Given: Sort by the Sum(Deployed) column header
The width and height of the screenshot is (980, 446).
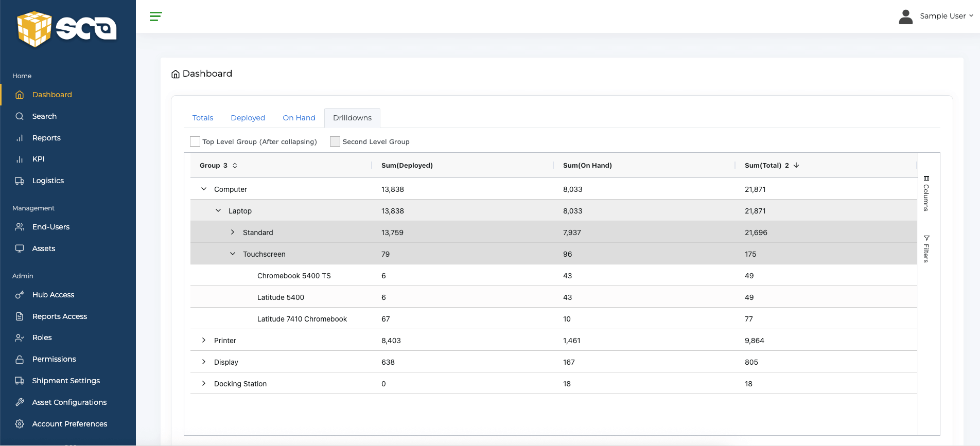Looking at the screenshot, I should 407,165.
